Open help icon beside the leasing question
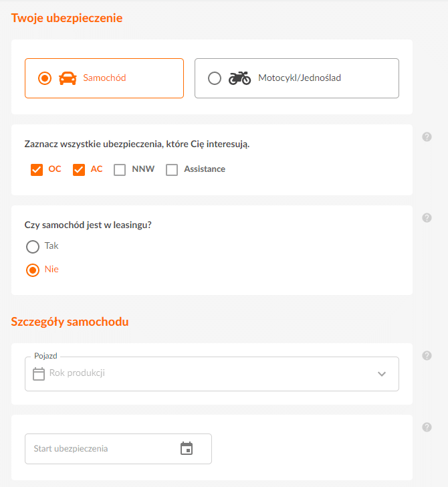 pyautogui.click(x=427, y=217)
